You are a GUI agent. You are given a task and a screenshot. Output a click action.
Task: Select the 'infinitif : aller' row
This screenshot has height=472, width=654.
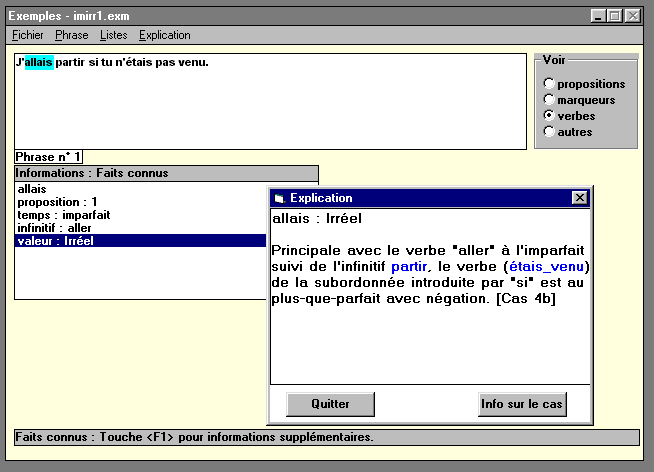coord(140,228)
